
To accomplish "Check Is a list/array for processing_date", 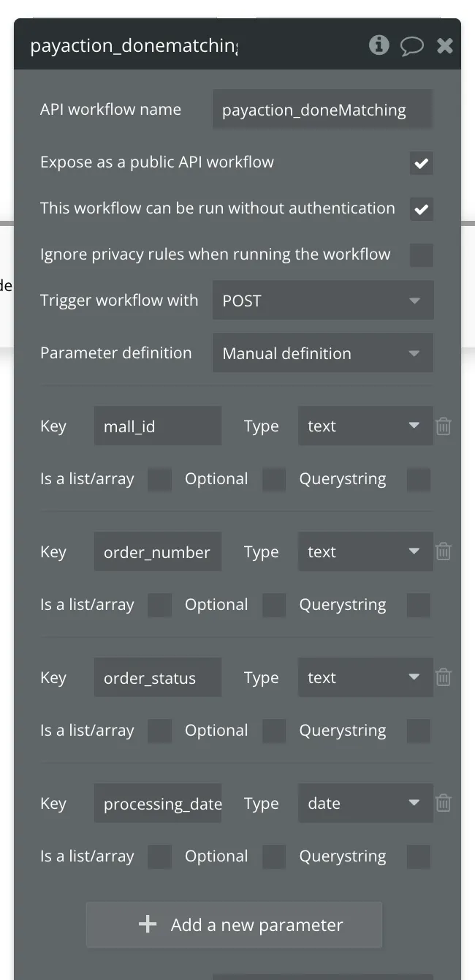I will click(159, 857).
